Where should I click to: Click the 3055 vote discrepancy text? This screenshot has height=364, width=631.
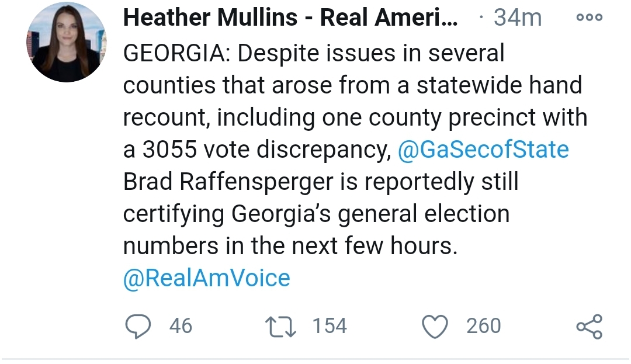(267, 150)
